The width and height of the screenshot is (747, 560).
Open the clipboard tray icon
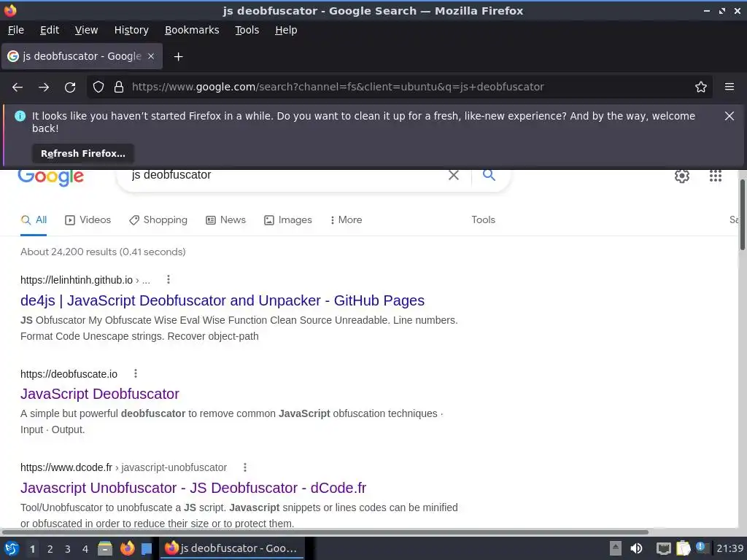pyautogui.click(x=683, y=548)
